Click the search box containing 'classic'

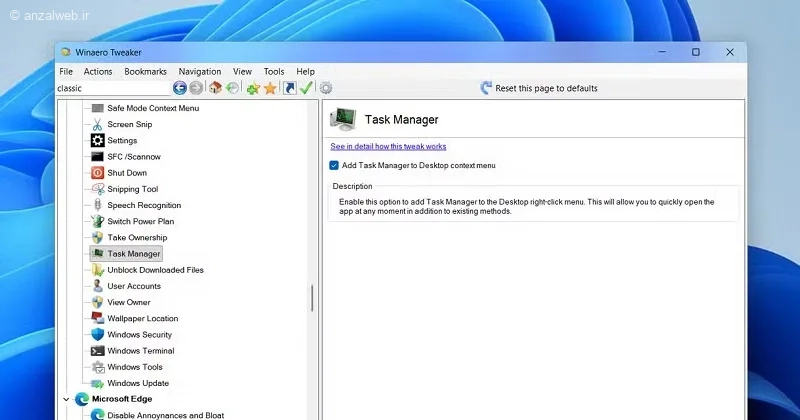click(x=113, y=88)
